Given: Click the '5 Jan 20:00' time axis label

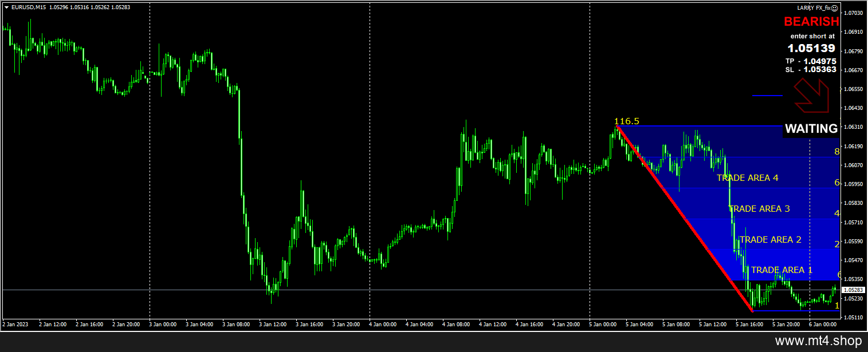Looking at the screenshot, I should click(x=787, y=325).
